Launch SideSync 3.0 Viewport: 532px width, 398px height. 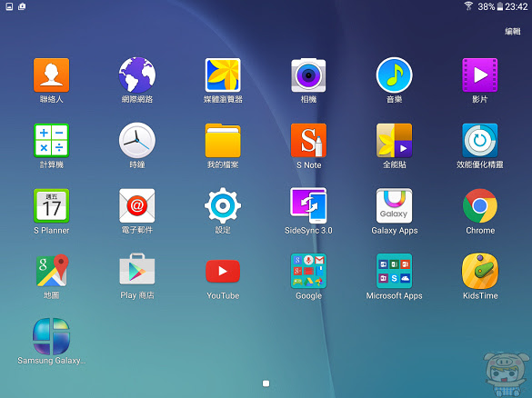tap(308, 205)
